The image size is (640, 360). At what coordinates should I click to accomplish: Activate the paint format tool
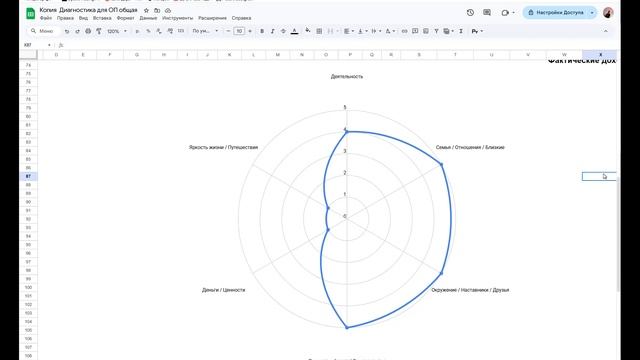[98, 31]
